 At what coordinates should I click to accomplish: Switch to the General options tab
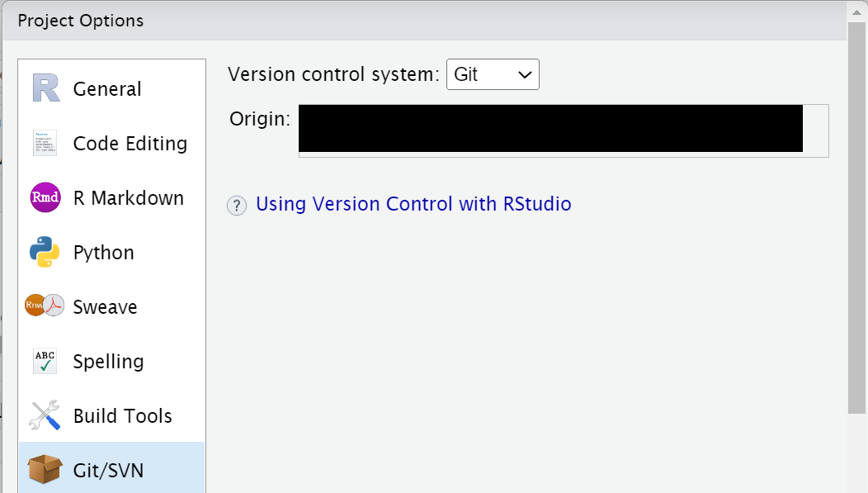point(107,88)
